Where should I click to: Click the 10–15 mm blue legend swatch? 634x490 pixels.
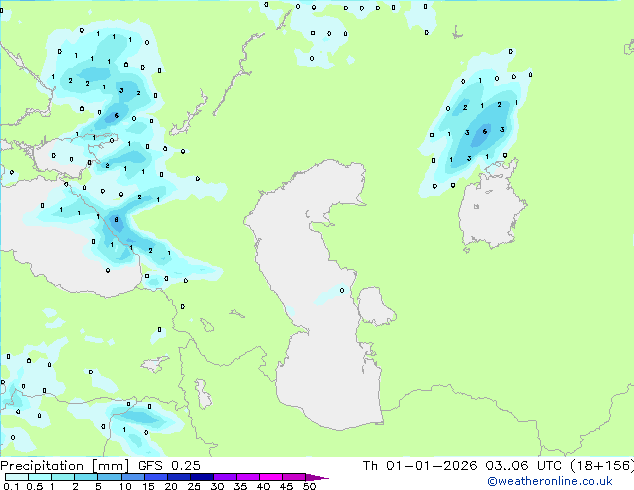coord(132,477)
